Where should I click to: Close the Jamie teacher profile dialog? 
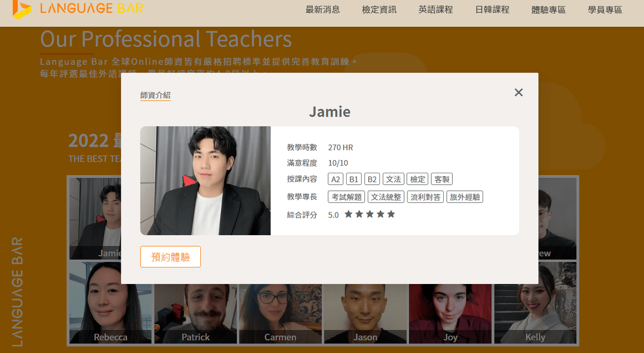(519, 92)
